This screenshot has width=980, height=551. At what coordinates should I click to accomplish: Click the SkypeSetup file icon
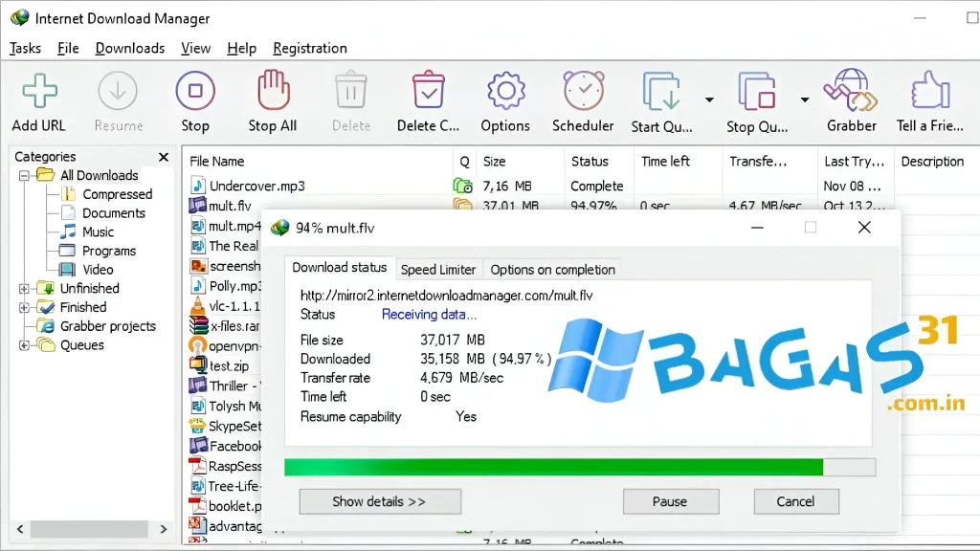[197, 426]
